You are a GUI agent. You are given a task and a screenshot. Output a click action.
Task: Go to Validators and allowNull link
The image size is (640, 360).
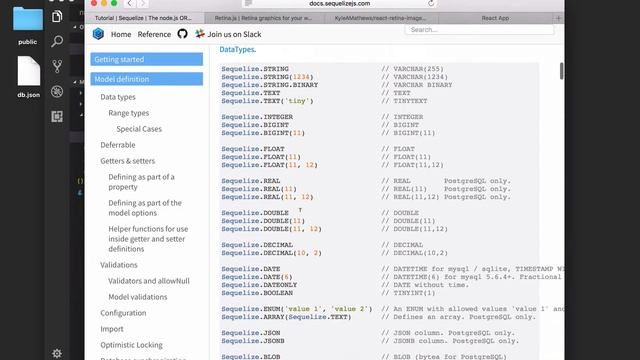point(149,281)
